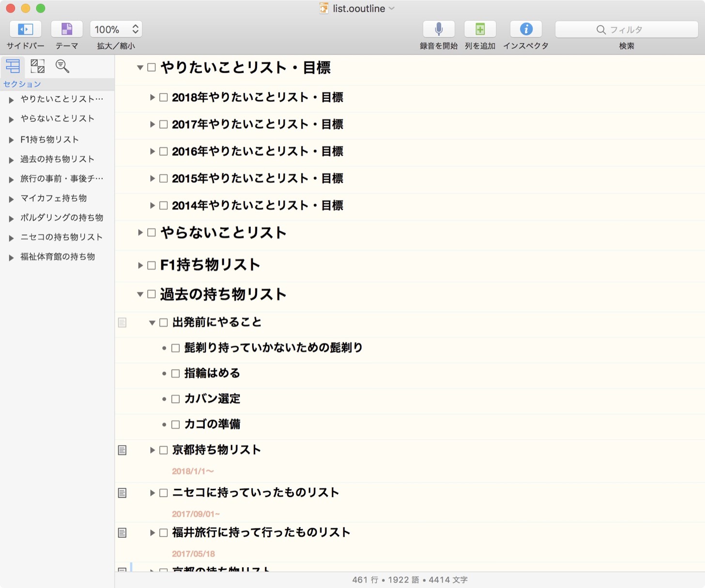Open the 100% zoom level dropdown
Screen dimensions: 705x588
pyautogui.click(x=116, y=30)
